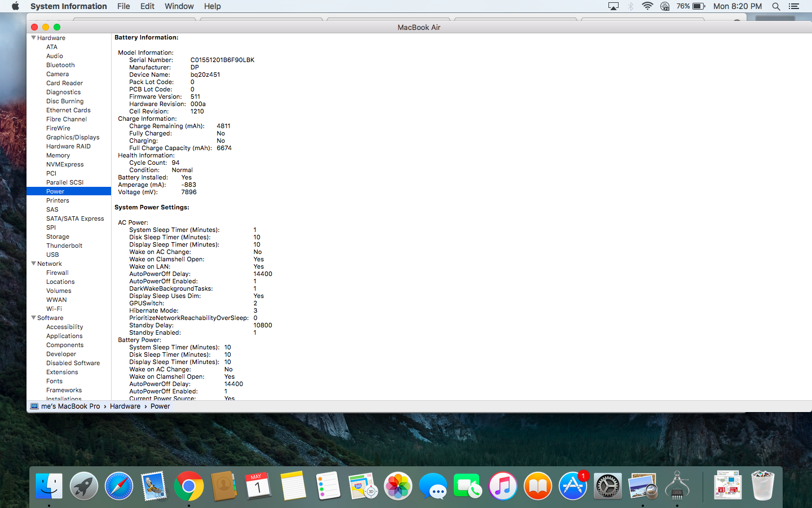This screenshot has height=508, width=812.
Task: Open the Maps icon in dock
Action: pyautogui.click(x=363, y=485)
